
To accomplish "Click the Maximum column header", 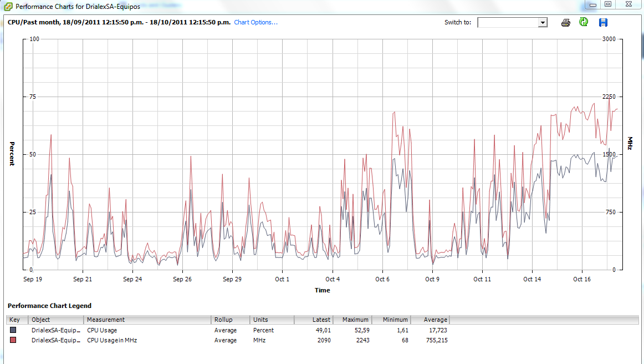I will click(352, 320).
